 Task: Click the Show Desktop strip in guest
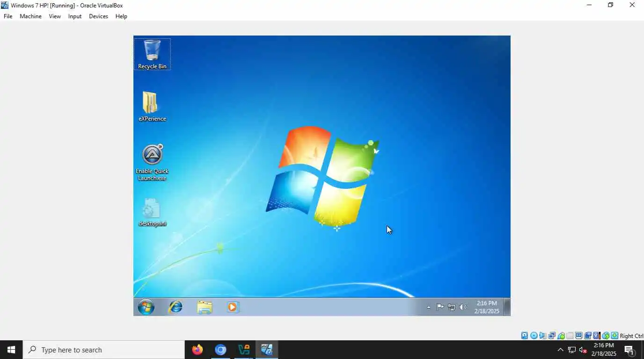pyautogui.click(x=507, y=307)
